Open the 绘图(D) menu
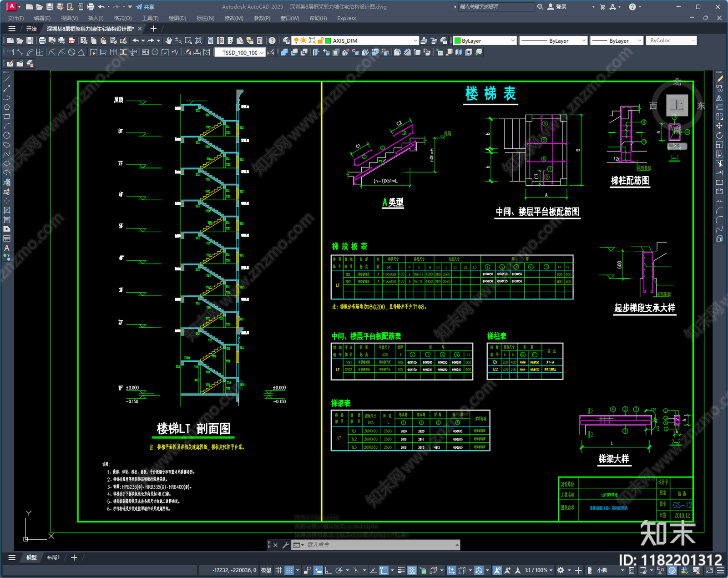 tap(177, 18)
